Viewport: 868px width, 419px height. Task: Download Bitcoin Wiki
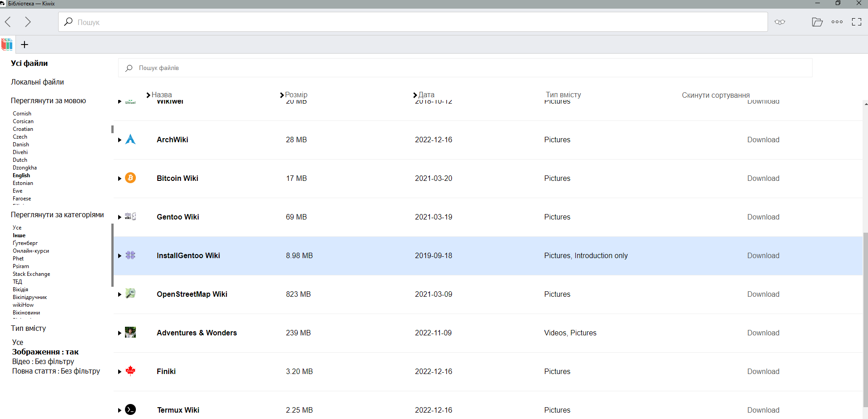(x=763, y=178)
